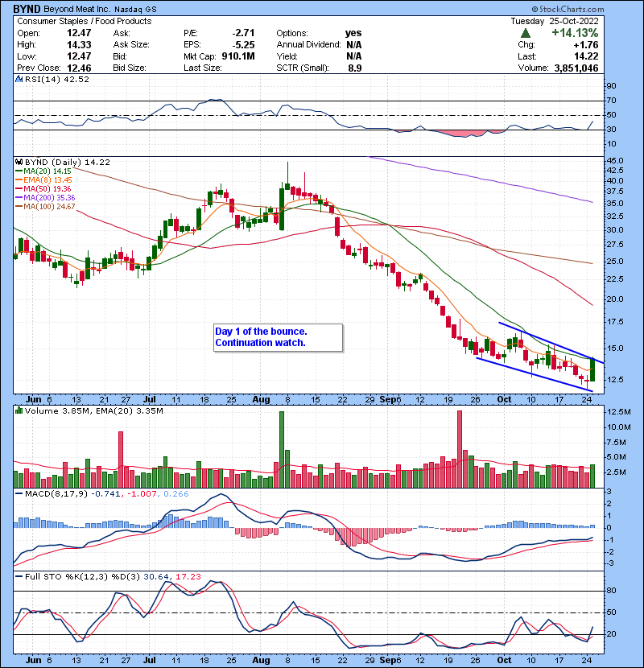The width and height of the screenshot is (644, 668).
Task: Click the green up-triangle change indicator
Action: (526, 33)
